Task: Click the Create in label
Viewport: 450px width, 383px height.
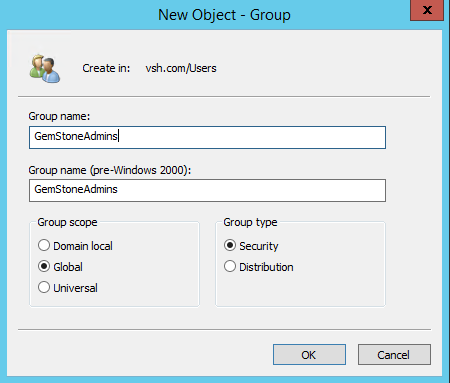Action: 106,68
